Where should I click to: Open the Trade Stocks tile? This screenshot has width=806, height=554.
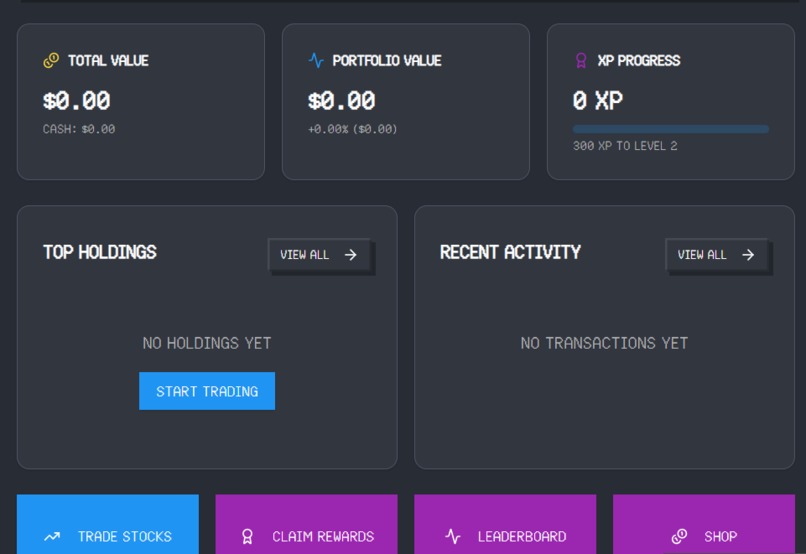(x=108, y=524)
